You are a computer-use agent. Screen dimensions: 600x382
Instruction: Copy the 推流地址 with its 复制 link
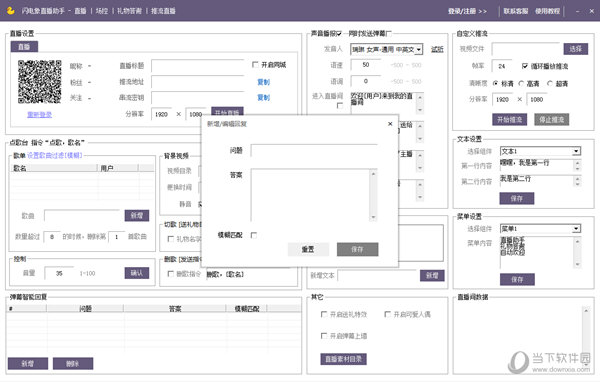(x=264, y=82)
